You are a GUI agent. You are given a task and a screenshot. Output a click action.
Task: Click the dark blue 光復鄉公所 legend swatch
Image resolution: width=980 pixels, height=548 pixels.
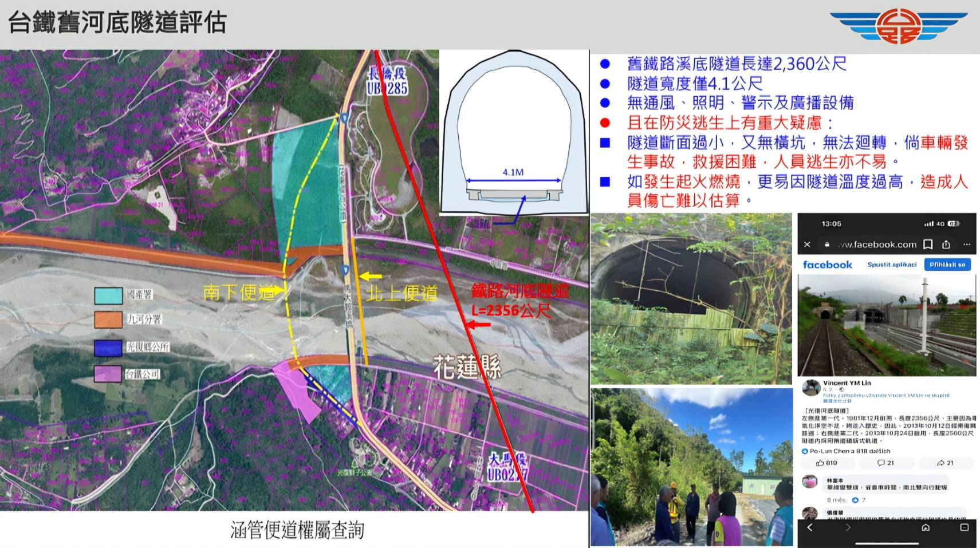tap(108, 347)
